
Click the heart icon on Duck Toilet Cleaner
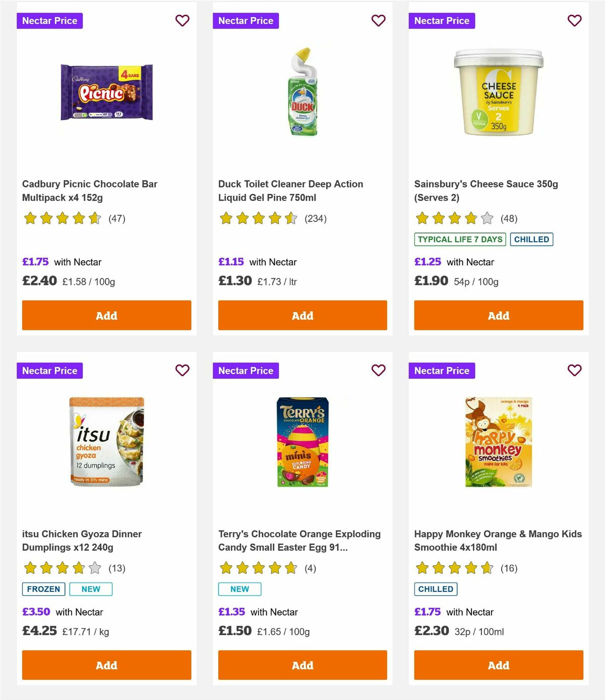coord(379,21)
